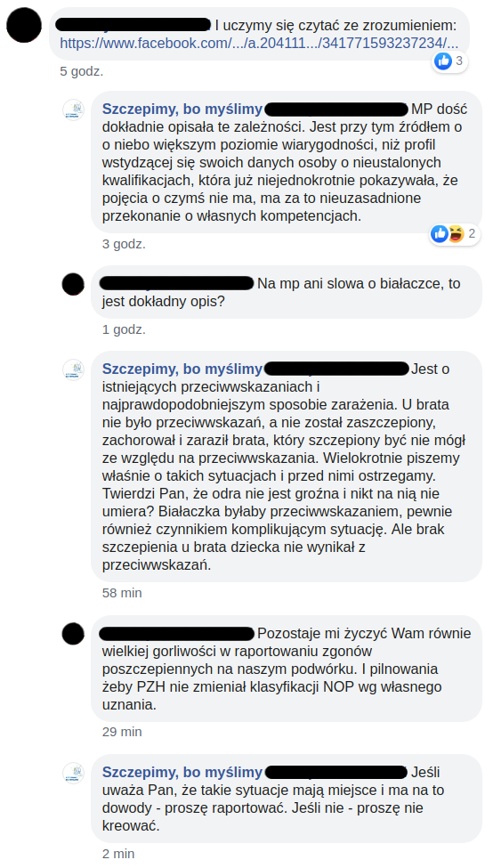The image size is (493, 868).
Task: Click the like icon on MP dość comment
Action: pos(440,234)
